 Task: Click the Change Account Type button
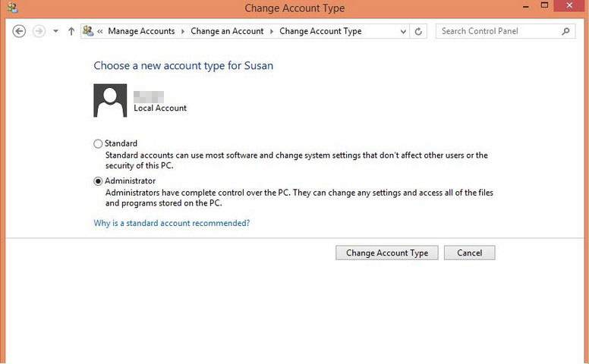coord(387,253)
